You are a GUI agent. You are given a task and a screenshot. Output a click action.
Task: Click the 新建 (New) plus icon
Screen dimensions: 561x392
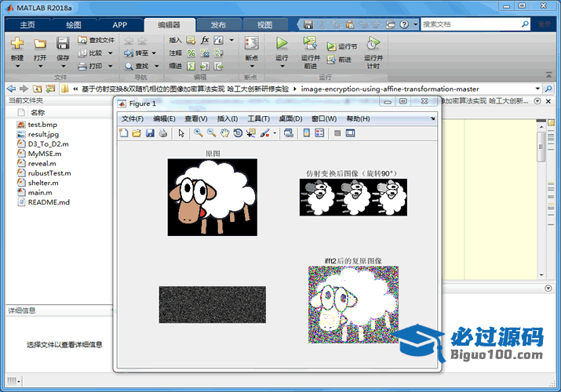pos(16,43)
